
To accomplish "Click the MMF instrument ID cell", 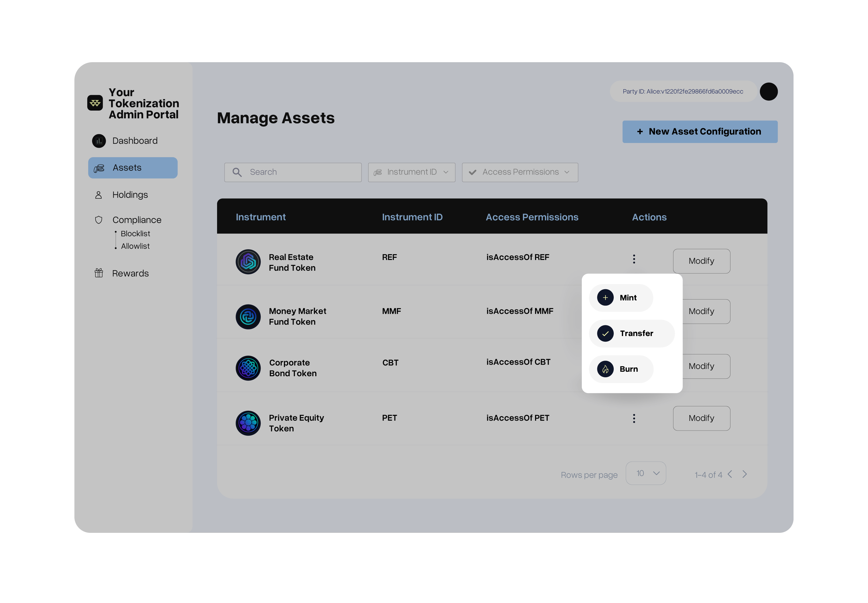I will tap(391, 311).
